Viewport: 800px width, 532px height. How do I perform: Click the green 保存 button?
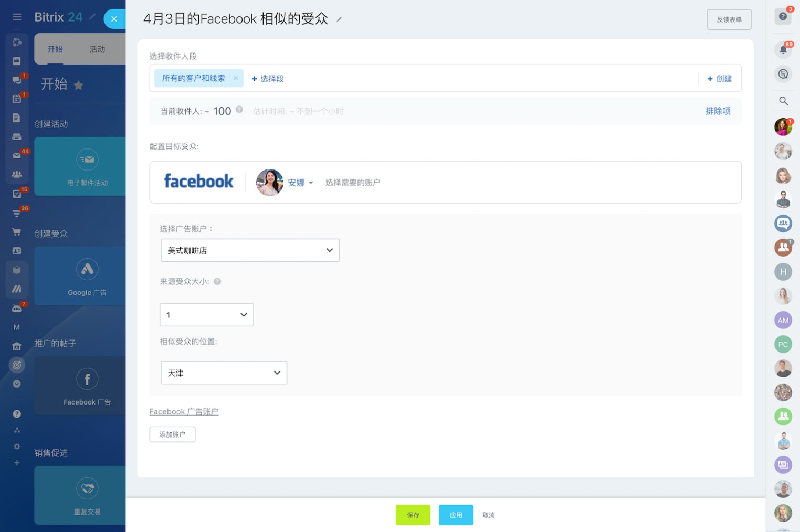click(x=413, y=515)
